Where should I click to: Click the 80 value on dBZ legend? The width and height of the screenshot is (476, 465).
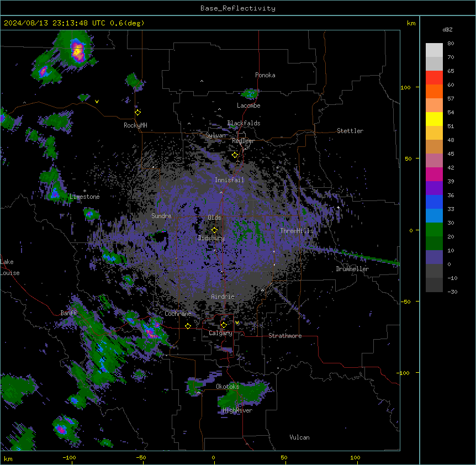pyautogui.click(x=451, y=44)
